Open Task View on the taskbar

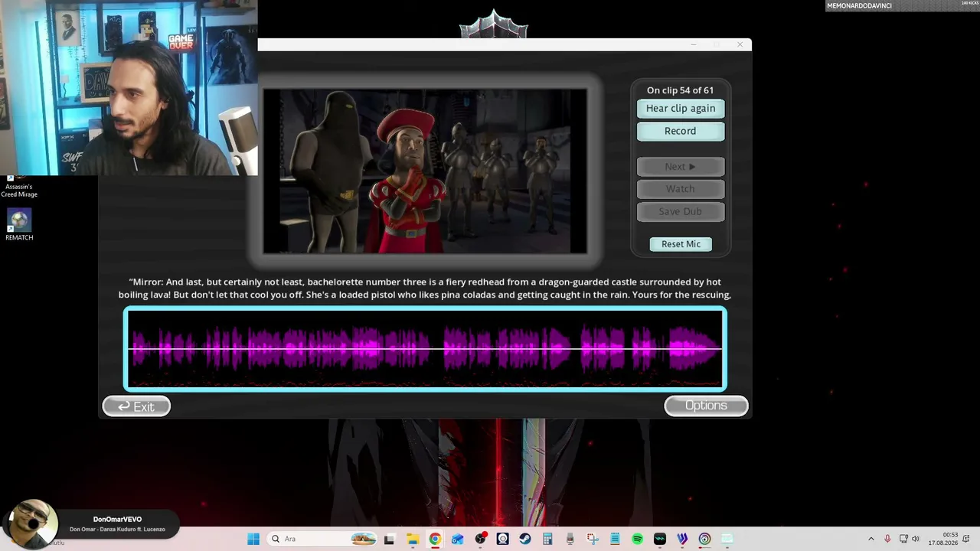(x=389, y=539)
